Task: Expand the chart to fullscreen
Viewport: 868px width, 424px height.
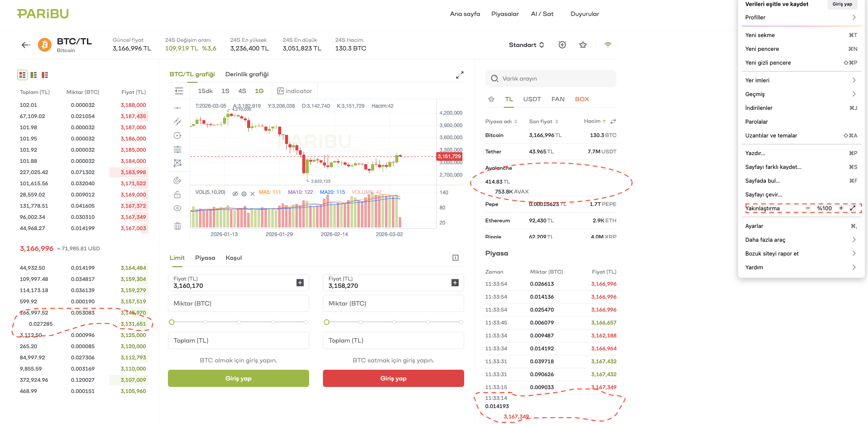Action: point(460,75)
